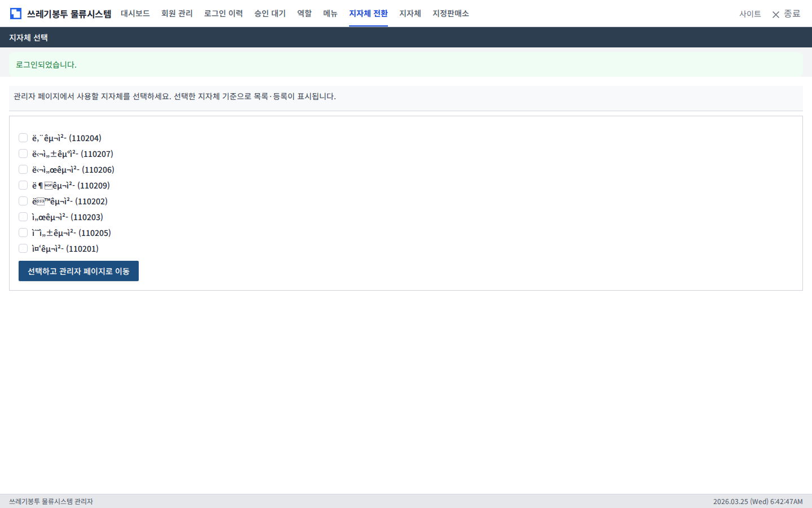The width and height of the screenshot is (812, 508).
Task: Open the 역할 section
Action: (303, 14)
